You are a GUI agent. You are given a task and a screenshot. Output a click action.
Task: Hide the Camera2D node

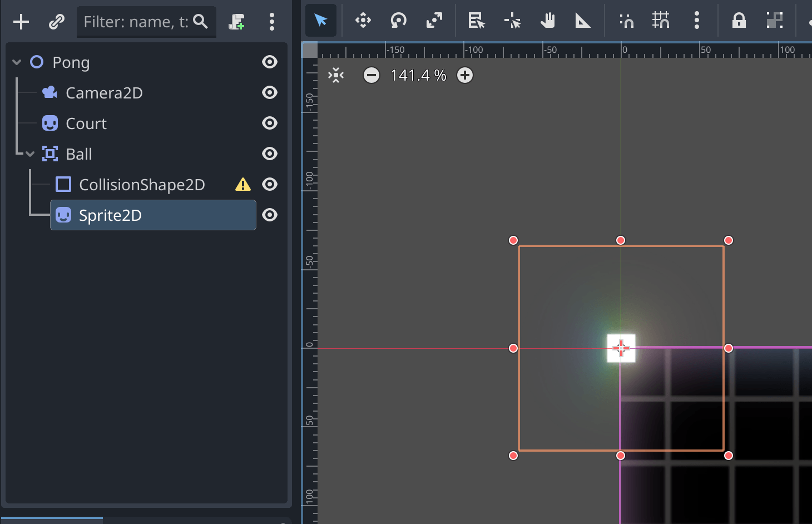coord(270,92)
